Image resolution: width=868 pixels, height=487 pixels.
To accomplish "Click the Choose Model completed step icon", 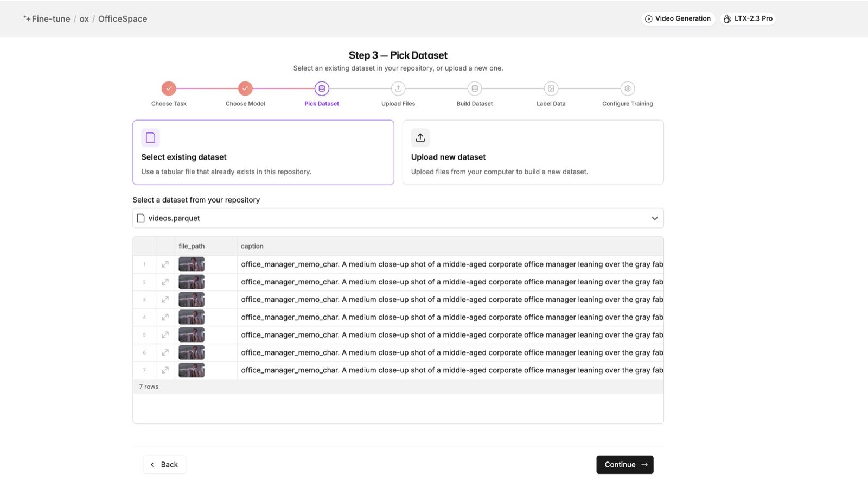I will pyautogui.click(x=245, y=88).
